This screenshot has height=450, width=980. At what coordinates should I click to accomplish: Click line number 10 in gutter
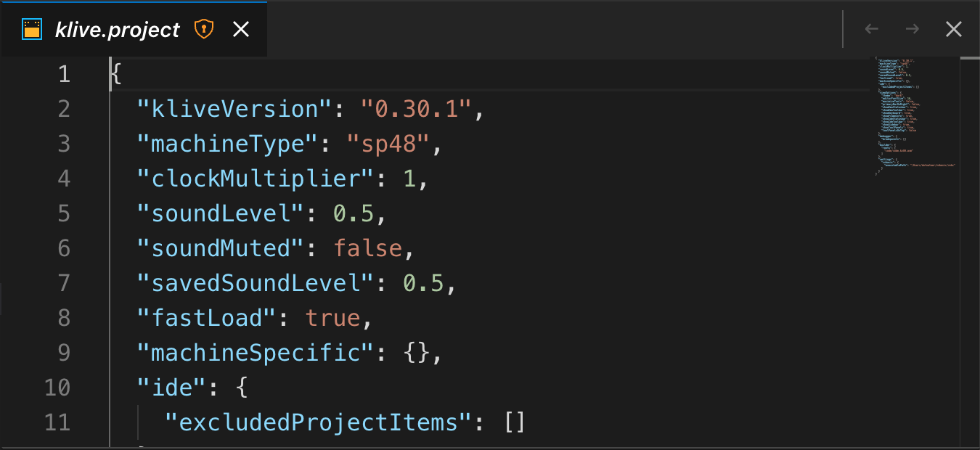click(x=57, y=388)
